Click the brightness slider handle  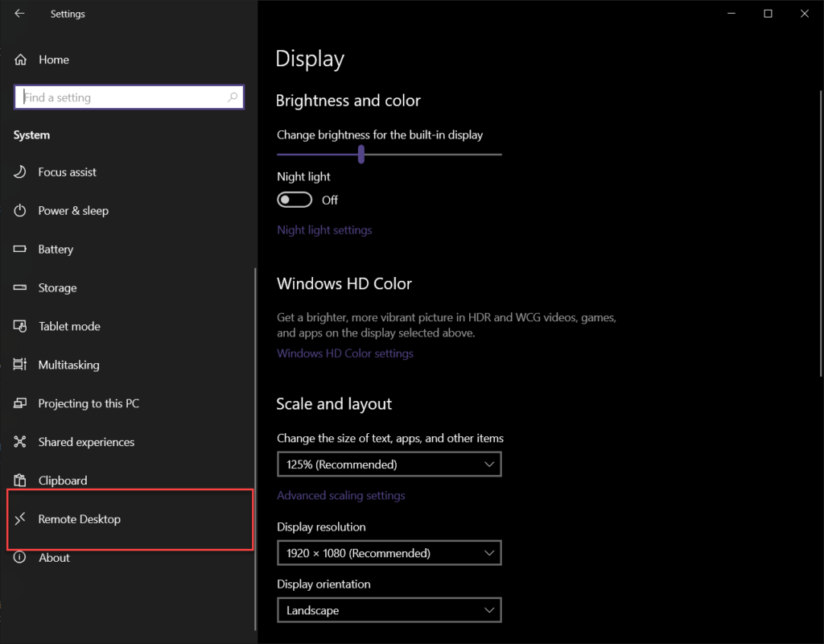pyautogui.click(x=361, y=155)
